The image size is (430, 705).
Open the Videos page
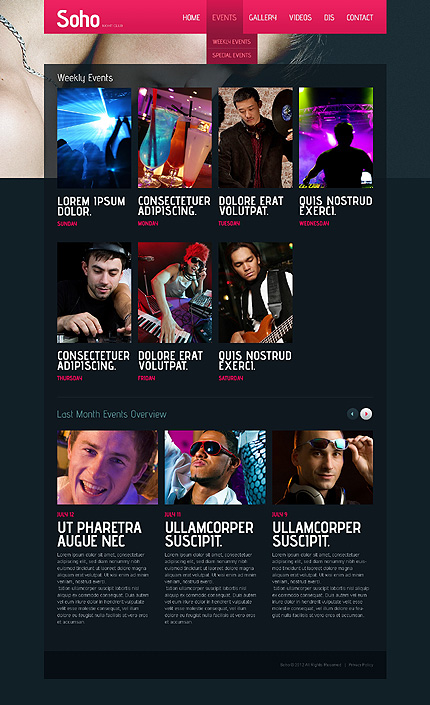coord(300,18)
